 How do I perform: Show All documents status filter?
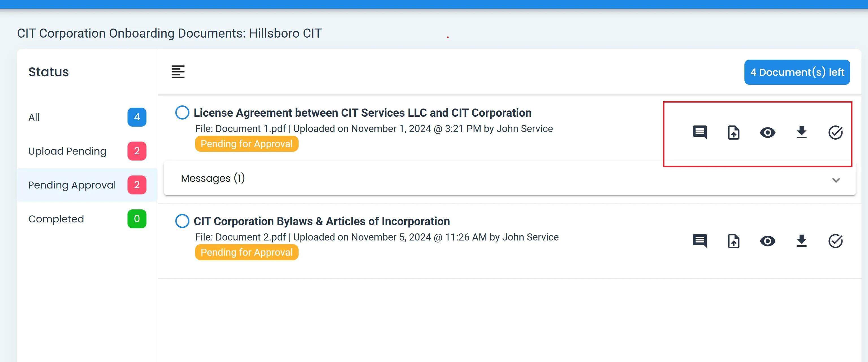pyautogui.click(x=87, y=117)
